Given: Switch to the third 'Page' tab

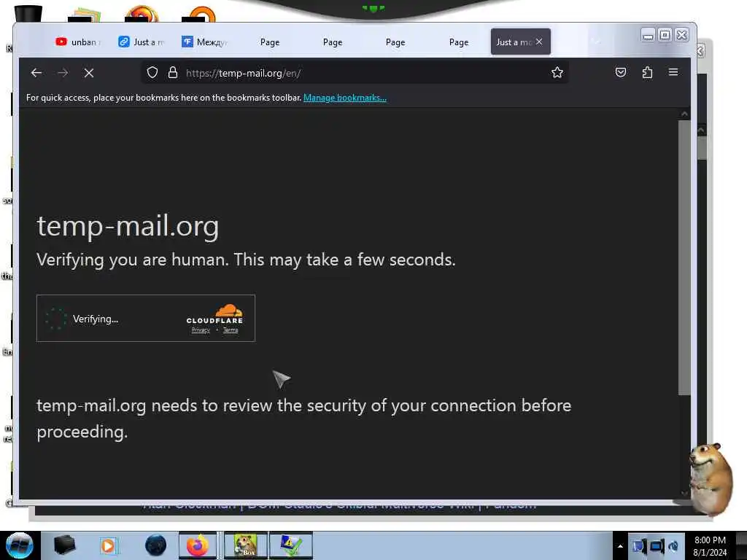Looking at the screenshot, I should (x=395, y=42).
